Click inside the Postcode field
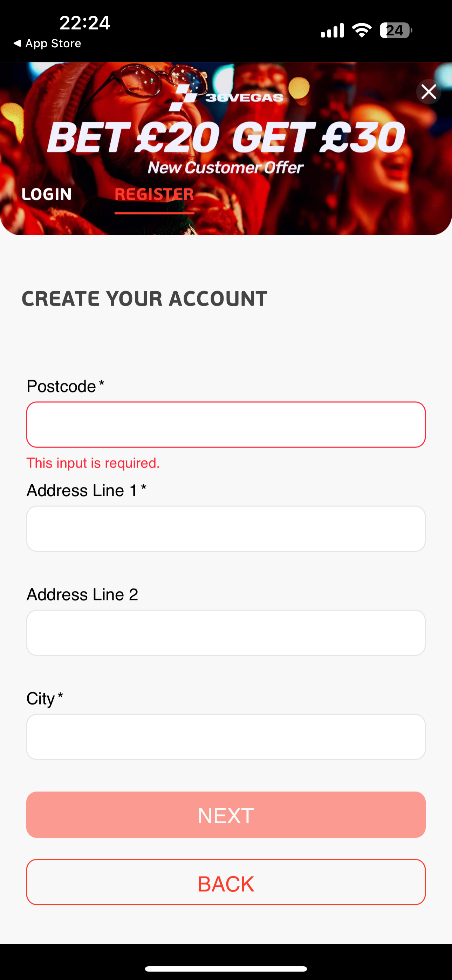 coord(226,424)
